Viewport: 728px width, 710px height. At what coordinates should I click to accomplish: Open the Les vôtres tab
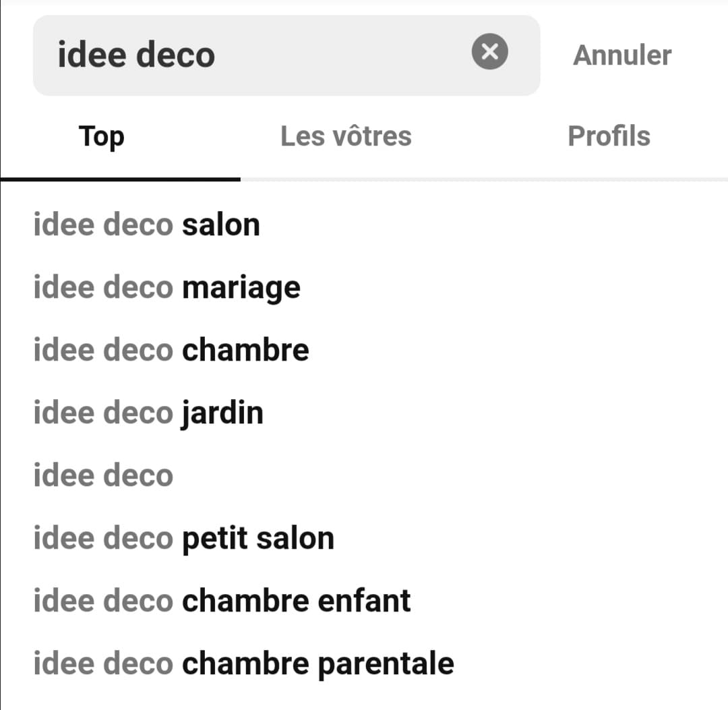(x=346, y=136)
